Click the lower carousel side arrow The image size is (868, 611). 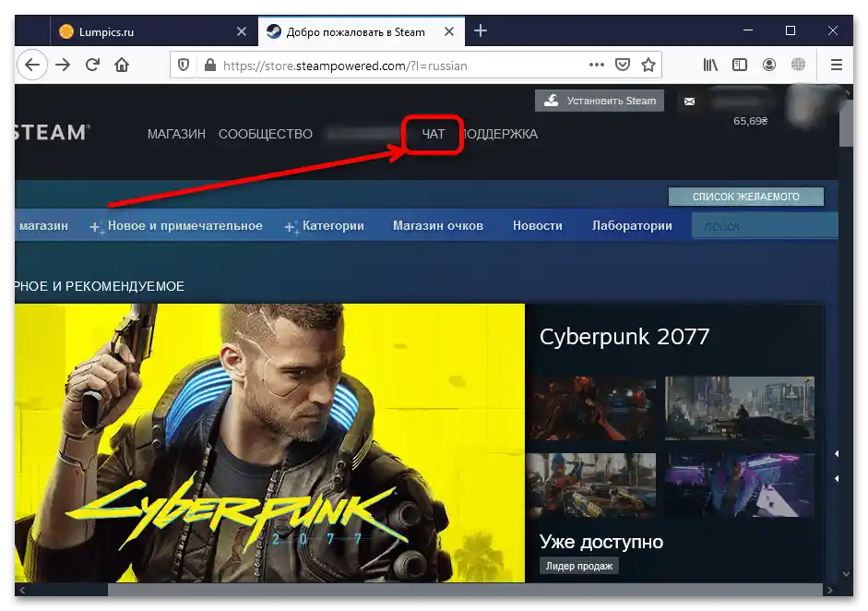click(837, 478)
